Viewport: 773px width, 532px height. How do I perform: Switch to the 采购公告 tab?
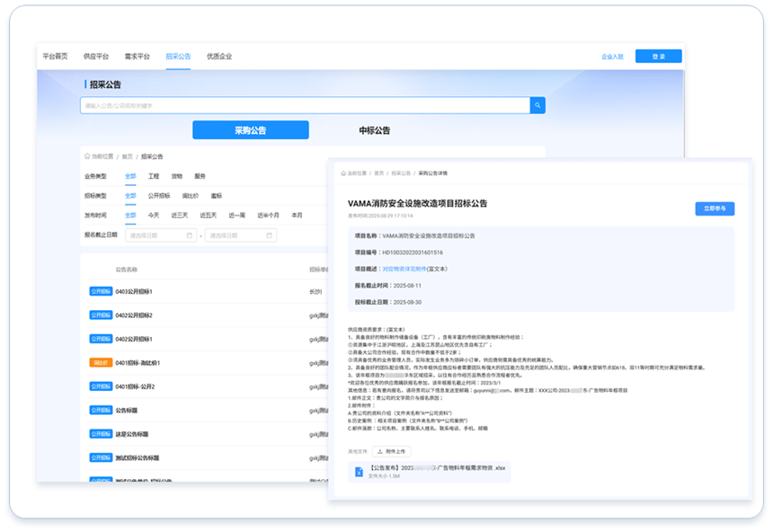pyautogui.click(x=251, y=130)
